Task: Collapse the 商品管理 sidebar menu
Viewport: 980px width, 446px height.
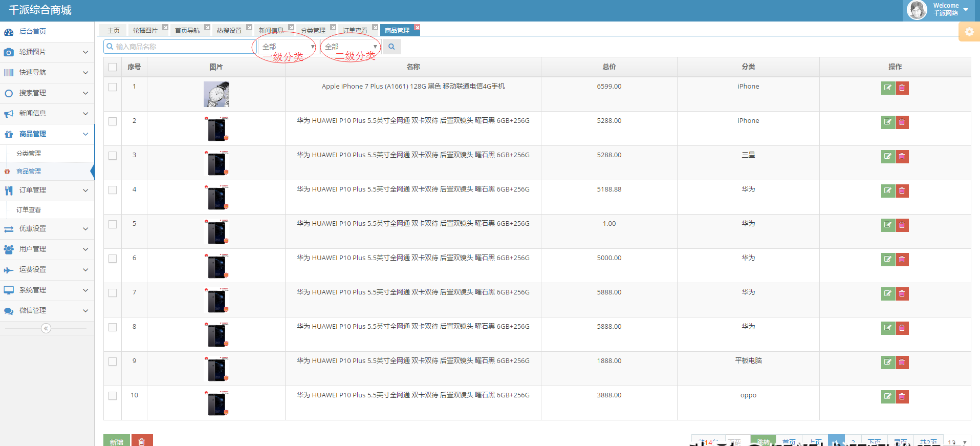Action: pyautogui.click(x=47, y=134)
